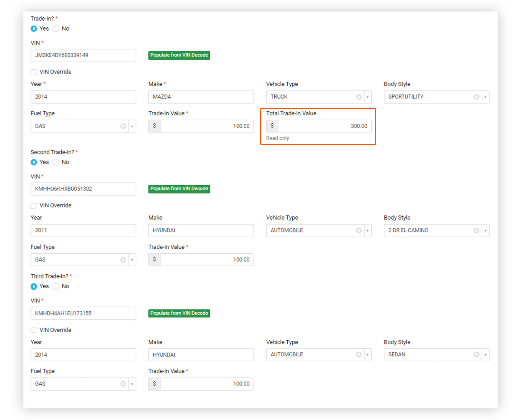Screen dimensions: 521x420
Task: Populate from VIN Decode for KMHDH4AH1EU173155
Action: 179,313
